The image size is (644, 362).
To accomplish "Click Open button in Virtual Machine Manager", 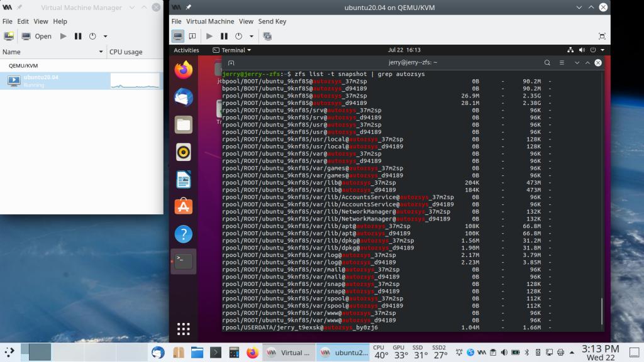I will click(36, 36).
